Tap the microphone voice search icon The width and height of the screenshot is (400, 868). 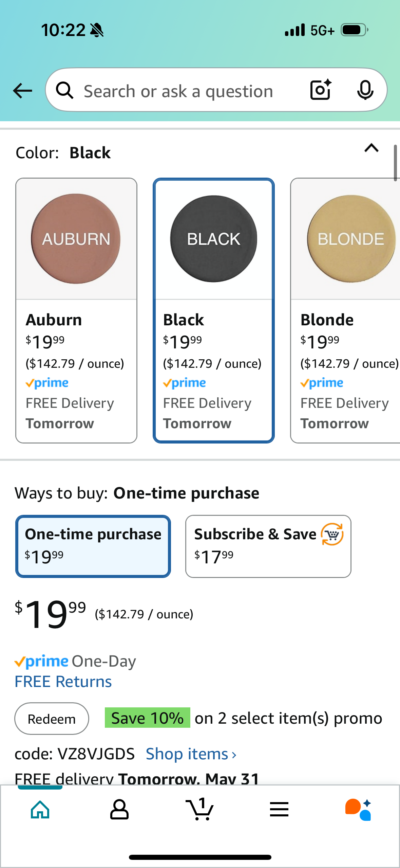point(365,90)
